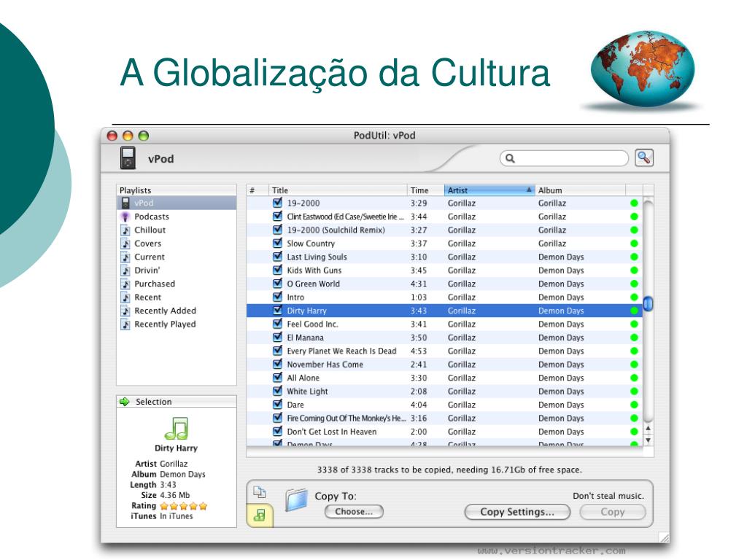The width and height of the screenshot is (747, 560).
Task: Sort tracks by Time column header
Action: point(425,190)
